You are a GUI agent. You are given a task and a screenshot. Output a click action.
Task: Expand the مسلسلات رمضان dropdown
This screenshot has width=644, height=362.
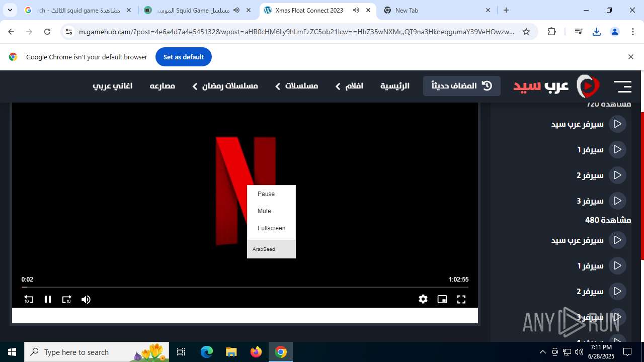tap(225, 86)
